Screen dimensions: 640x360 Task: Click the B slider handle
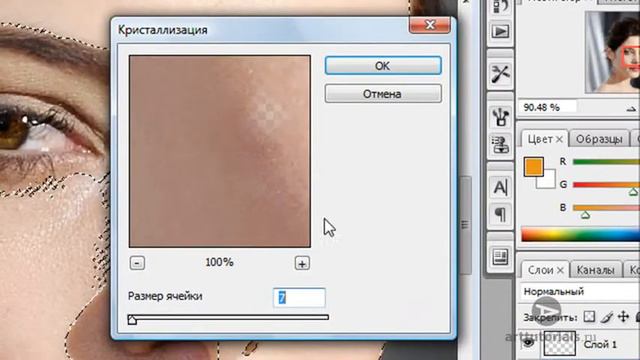[585, 215]
